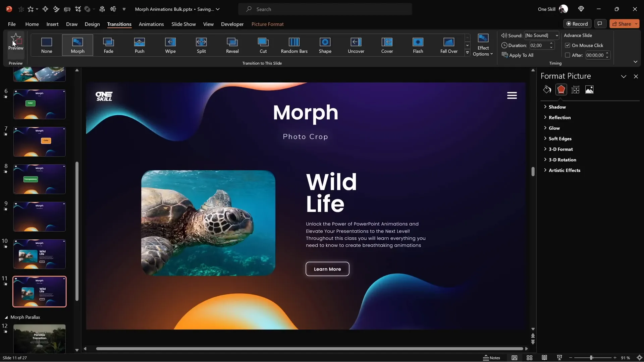644x362 pixels.
Task: Collapse the ribbon with chevron
Action: pyautogui.click(x=635, y=62)
